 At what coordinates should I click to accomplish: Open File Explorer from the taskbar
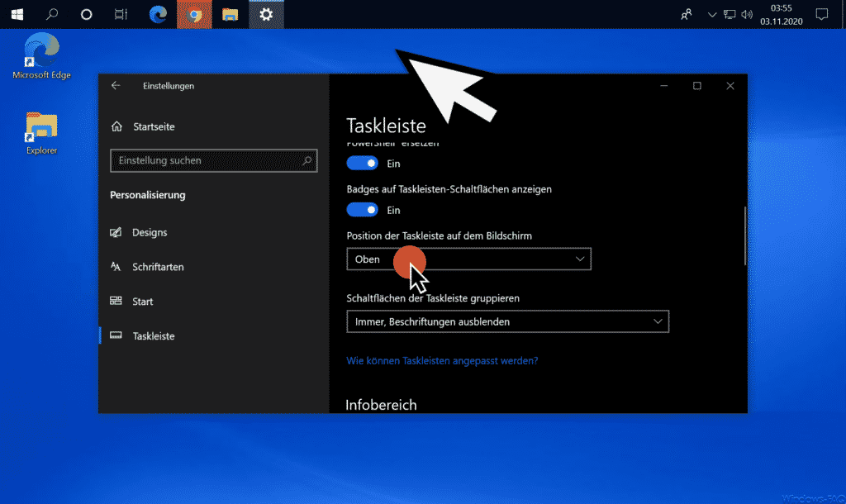tap(231, 15)
